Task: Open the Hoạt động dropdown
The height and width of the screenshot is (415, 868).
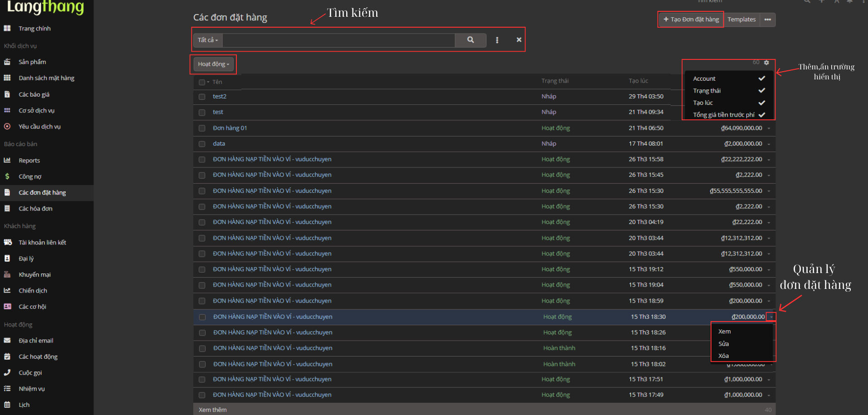Action: point(213,64)
